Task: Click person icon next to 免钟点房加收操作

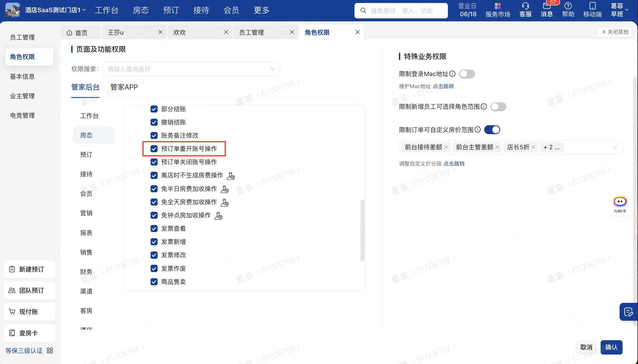Action: click(x=218, y=216)
